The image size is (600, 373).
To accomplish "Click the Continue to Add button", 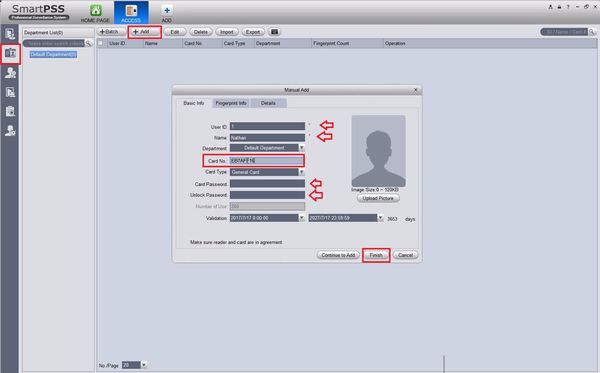I will (338, 255).
